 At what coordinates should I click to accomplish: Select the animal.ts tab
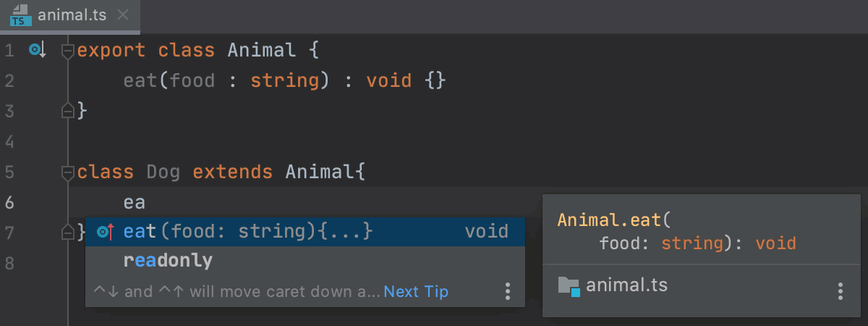71,15
